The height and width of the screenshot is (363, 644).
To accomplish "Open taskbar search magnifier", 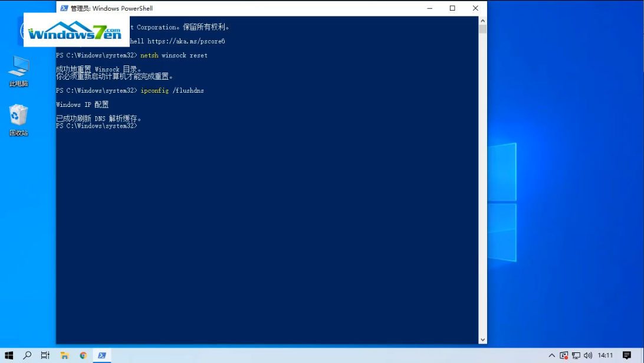I will pyautogui.click(x=27, y=355).
